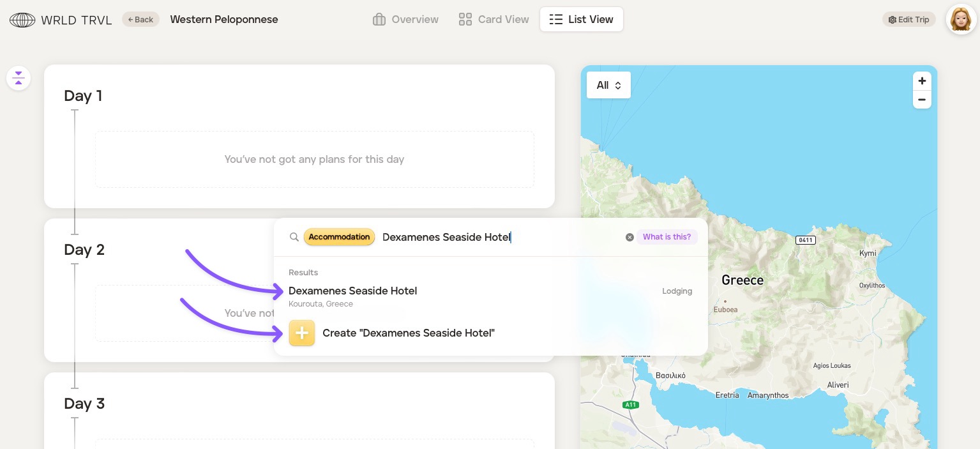Select the List View tab
The height and width of the screenshot is (449, 980).
(x=581, y=19)
